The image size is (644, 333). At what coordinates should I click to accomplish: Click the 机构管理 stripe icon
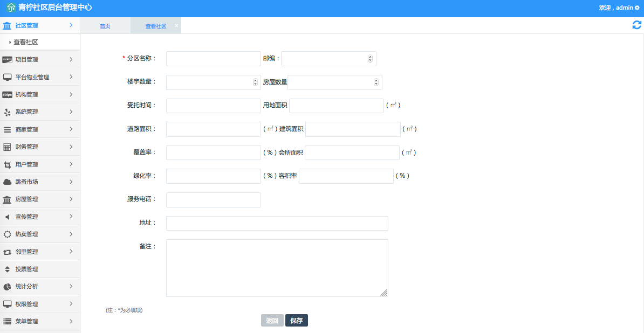point(7,94)
